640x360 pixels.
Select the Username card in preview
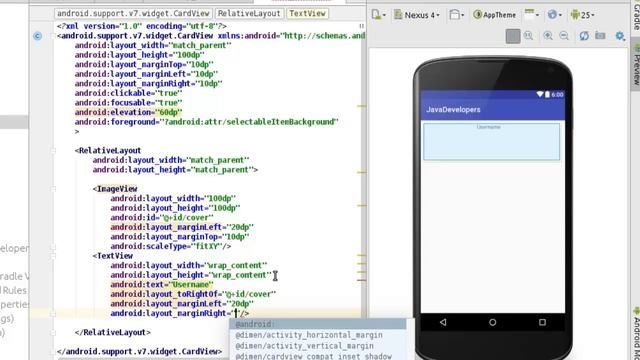point(491,142)
